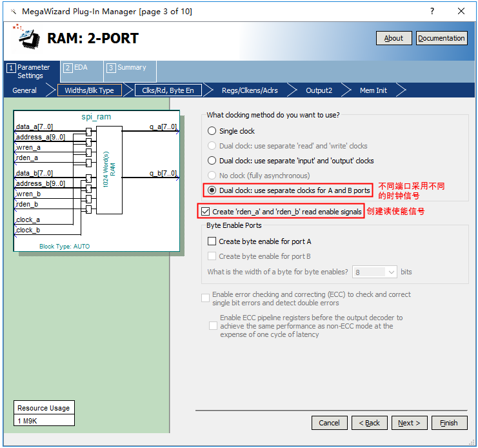Screen dimensions: 478x448
Task: Open the Documentation button
Action: (x=441, y=38)
